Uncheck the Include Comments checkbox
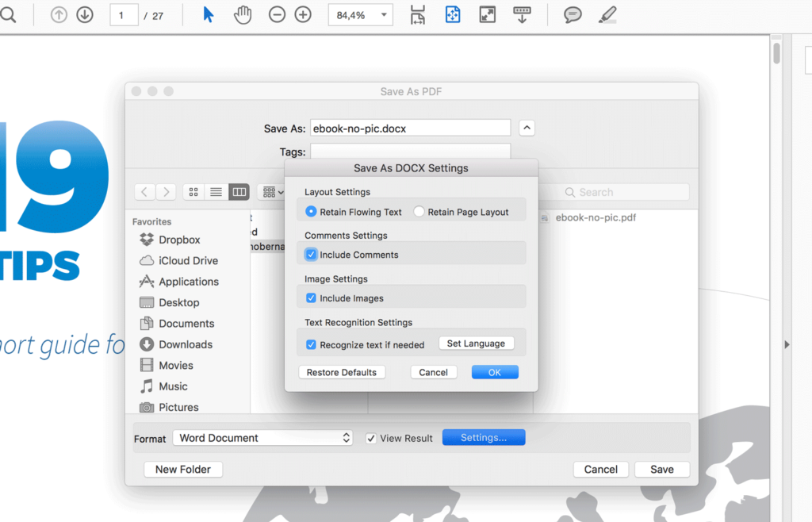Viewport: 812px width, 522px height. coord(311,253)
